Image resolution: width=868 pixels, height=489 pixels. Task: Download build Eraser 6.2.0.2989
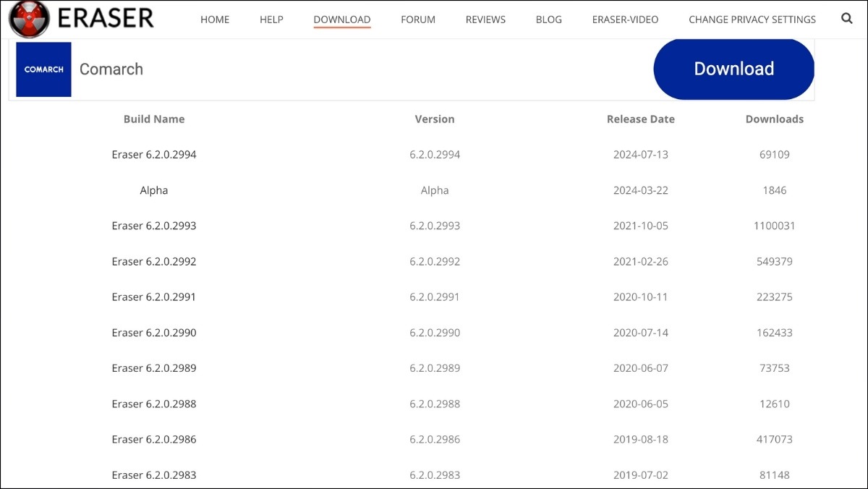tap(154, 368)
